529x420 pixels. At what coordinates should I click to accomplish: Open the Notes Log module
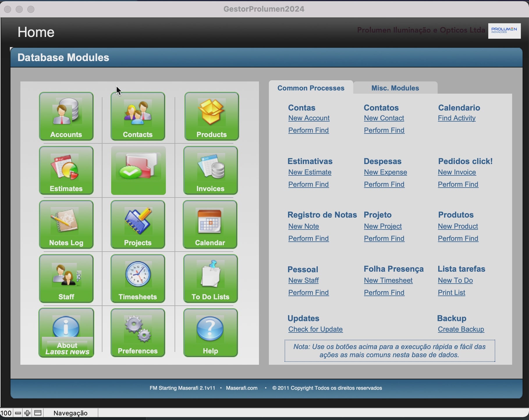(x=66, y=225)
